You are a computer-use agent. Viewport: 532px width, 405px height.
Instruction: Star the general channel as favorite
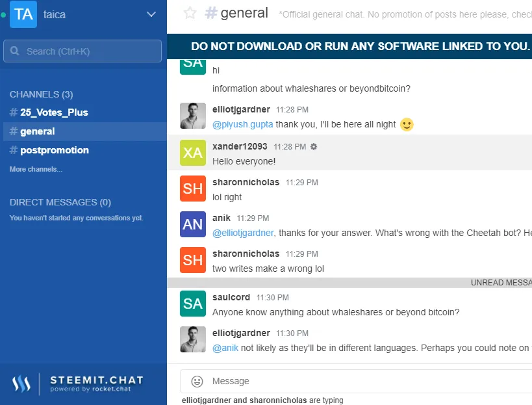pyautogui.click(x=190, y=13)
